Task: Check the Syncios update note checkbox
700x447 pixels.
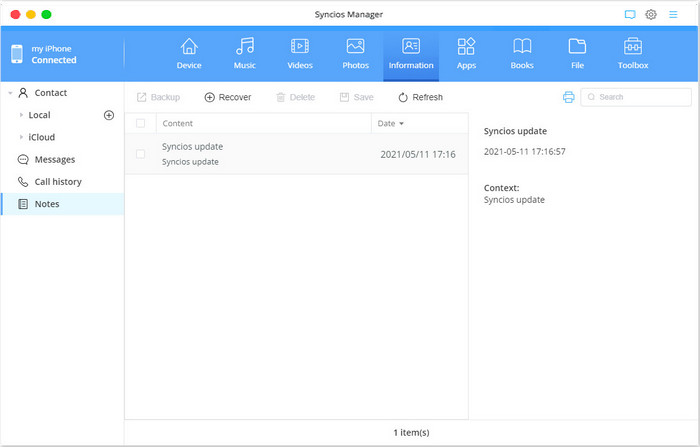Action: tap(140, 154)
